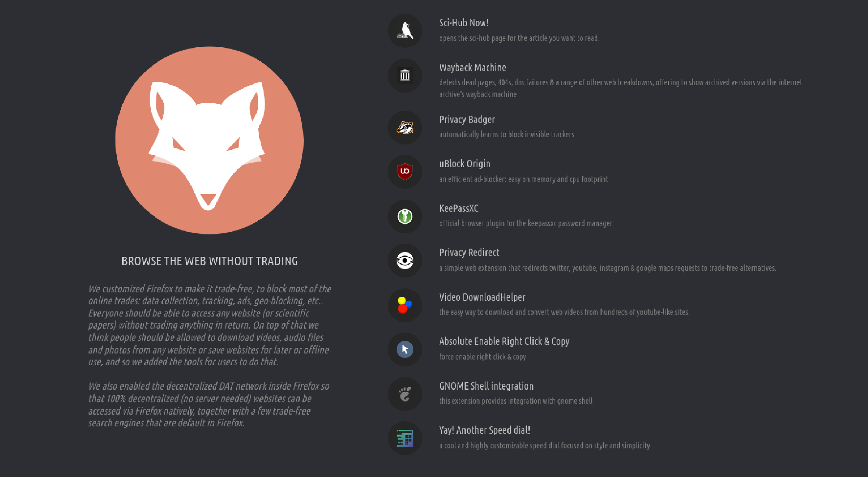Open GNOME Shell integration title
The image size is (868, 477).
(486, 386)
